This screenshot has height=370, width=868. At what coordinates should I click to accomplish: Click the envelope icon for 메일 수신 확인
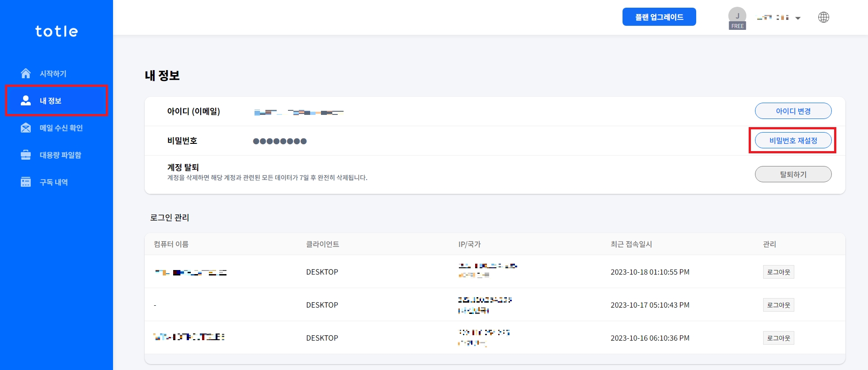point(26,128)
